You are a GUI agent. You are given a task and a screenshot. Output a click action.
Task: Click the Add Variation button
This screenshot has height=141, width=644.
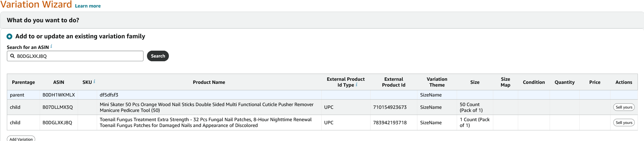(21, 139)
